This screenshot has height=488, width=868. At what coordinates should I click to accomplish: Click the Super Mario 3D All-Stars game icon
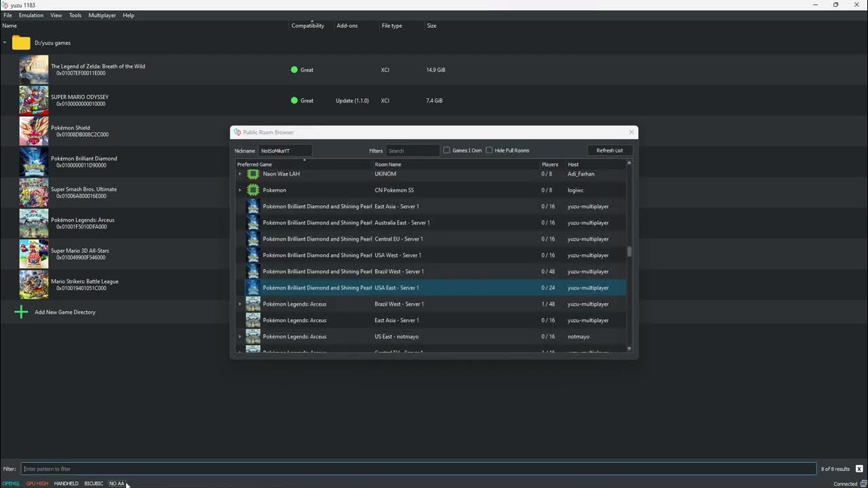[34, 254]
